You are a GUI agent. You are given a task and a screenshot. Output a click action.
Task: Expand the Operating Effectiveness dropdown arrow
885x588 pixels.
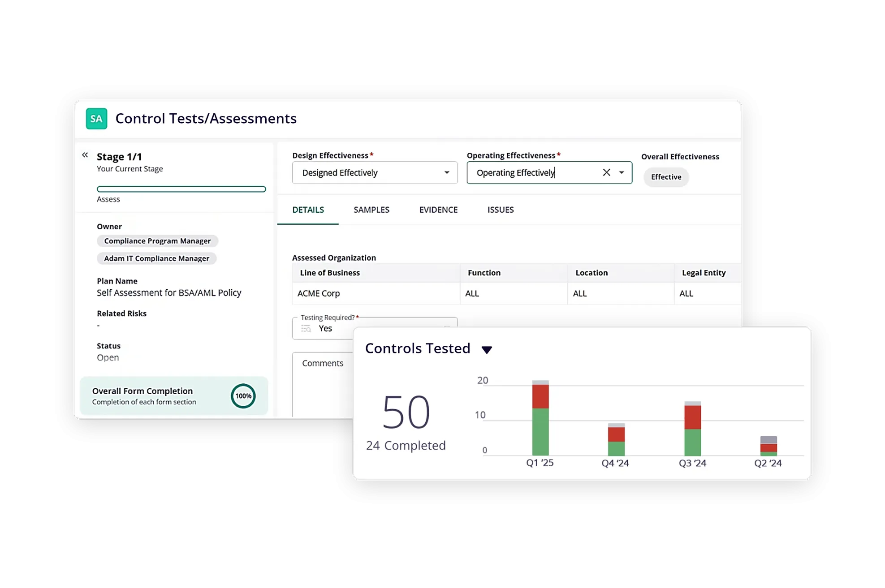pos(622,172)
